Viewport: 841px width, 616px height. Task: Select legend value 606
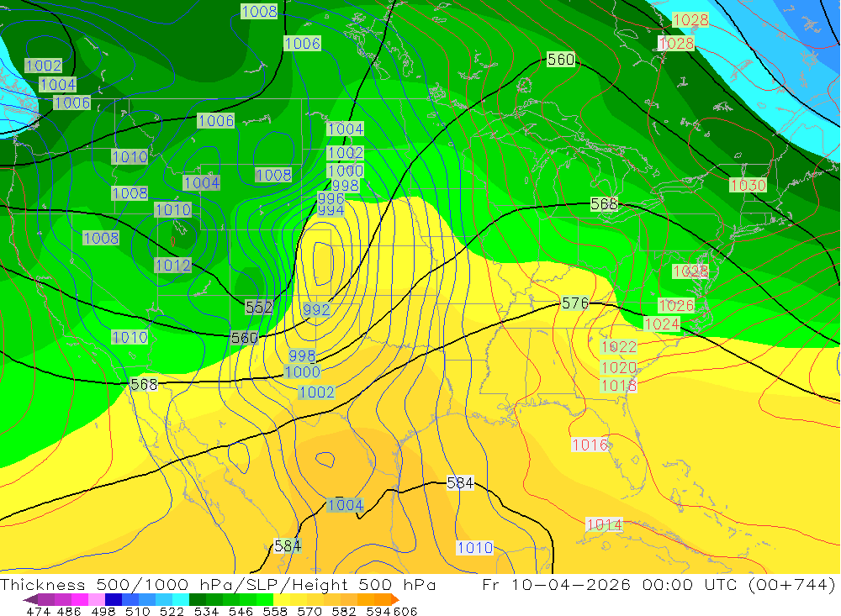click(x=405, y=611)
